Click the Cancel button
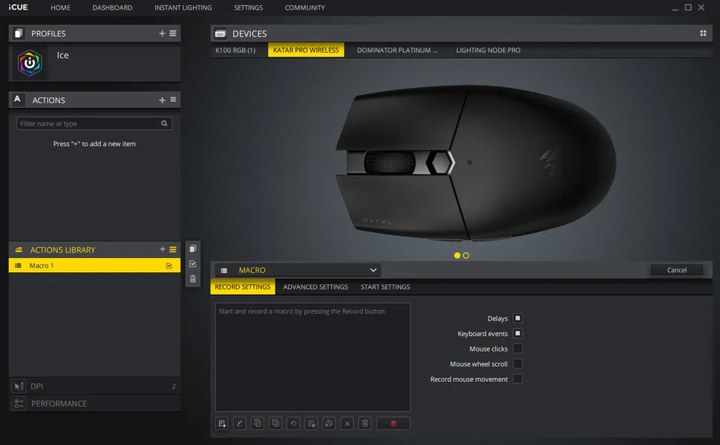The width and height of the screenshot is (720, 445). point(676,270)
